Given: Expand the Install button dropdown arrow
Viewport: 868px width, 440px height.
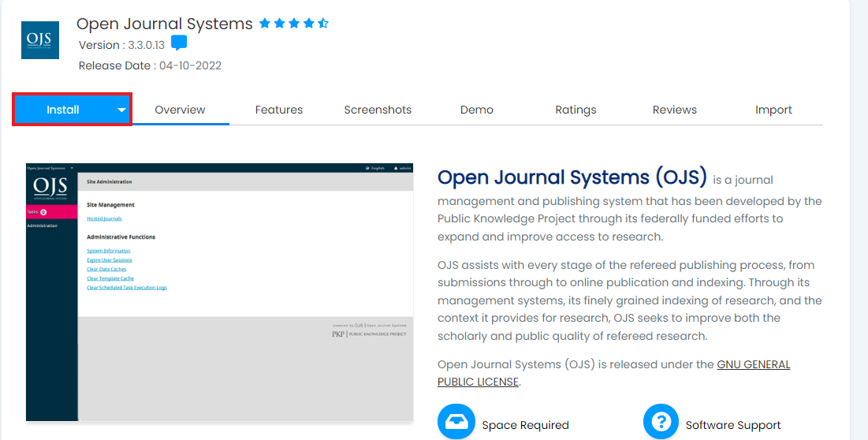Looking at the screenshot, I should tap(121, 110).
